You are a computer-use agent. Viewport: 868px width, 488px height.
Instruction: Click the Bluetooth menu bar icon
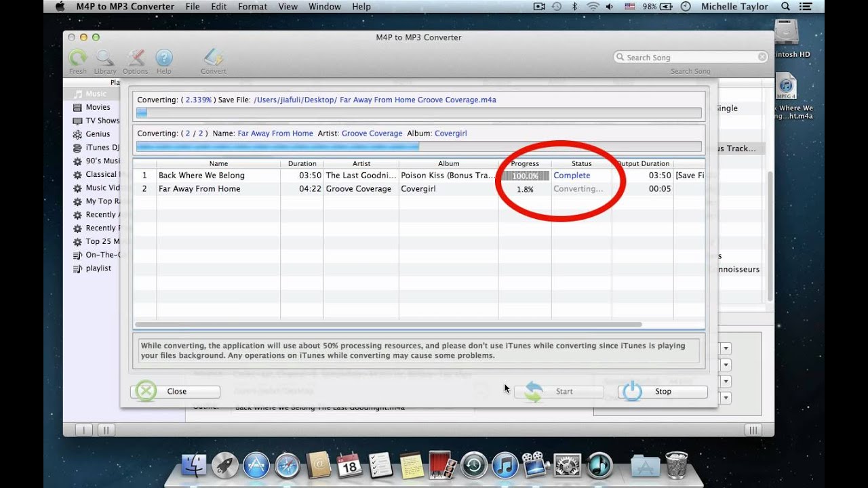click(575, 7)
